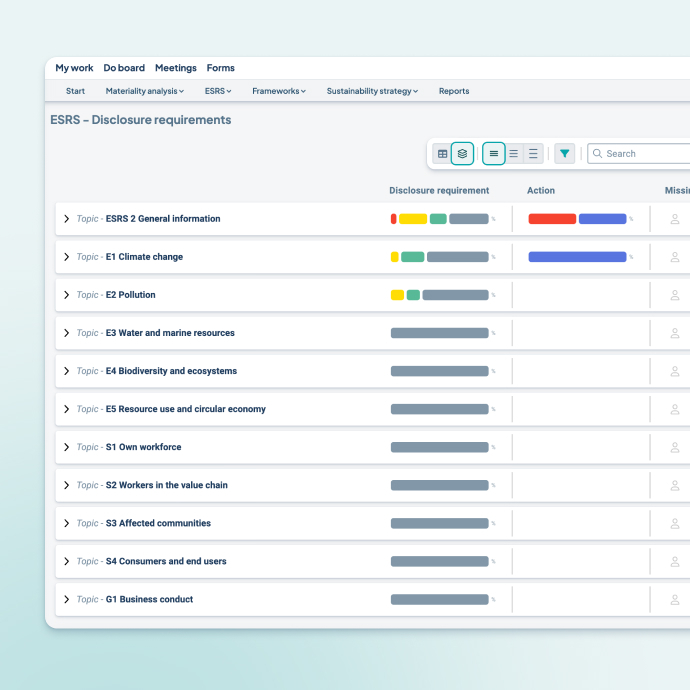The height and width of the screenshot is (690, 690).
Task: Select compact row density icon
Action: [493, 154]
